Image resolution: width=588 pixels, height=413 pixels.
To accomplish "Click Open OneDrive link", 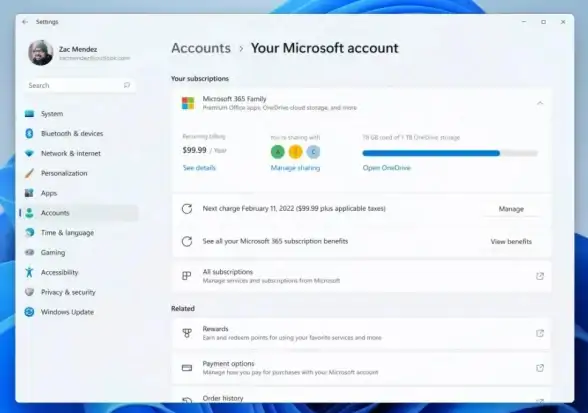I will coord(387,168).
